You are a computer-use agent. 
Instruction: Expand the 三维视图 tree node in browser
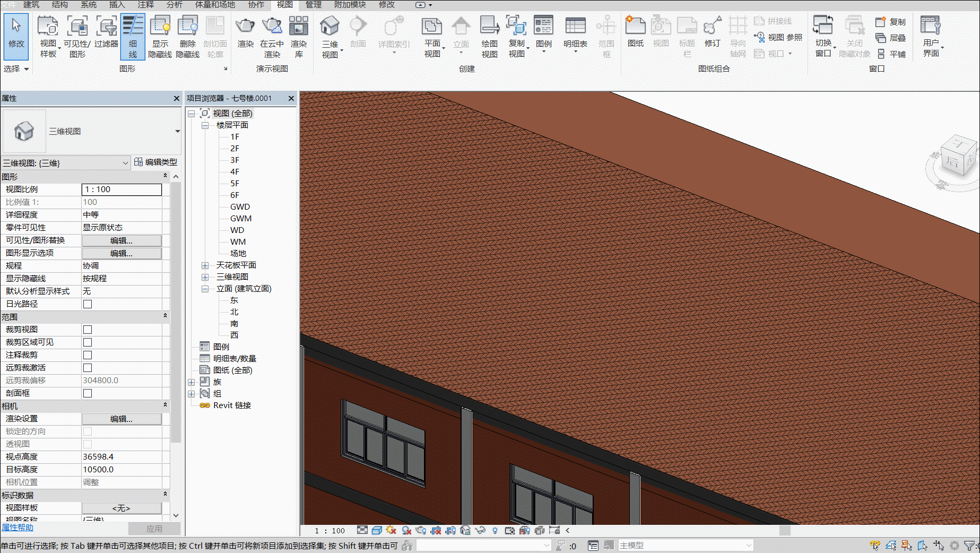click(x=205, y=277)
